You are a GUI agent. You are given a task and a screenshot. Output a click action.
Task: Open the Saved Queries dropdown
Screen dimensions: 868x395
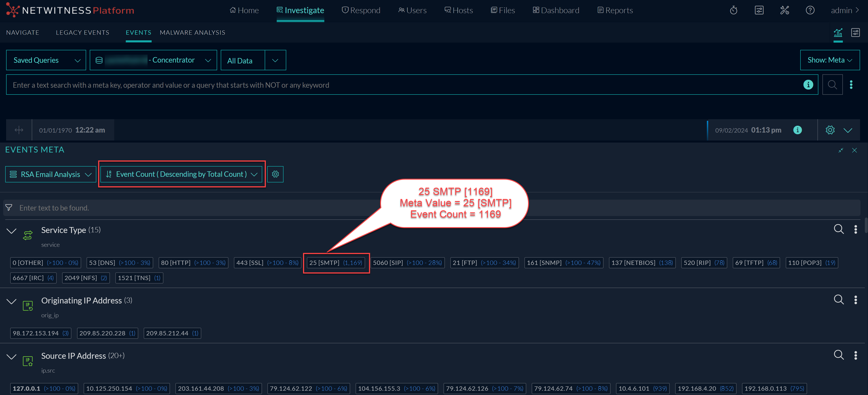pyautogui.click(x=46, y=60)
